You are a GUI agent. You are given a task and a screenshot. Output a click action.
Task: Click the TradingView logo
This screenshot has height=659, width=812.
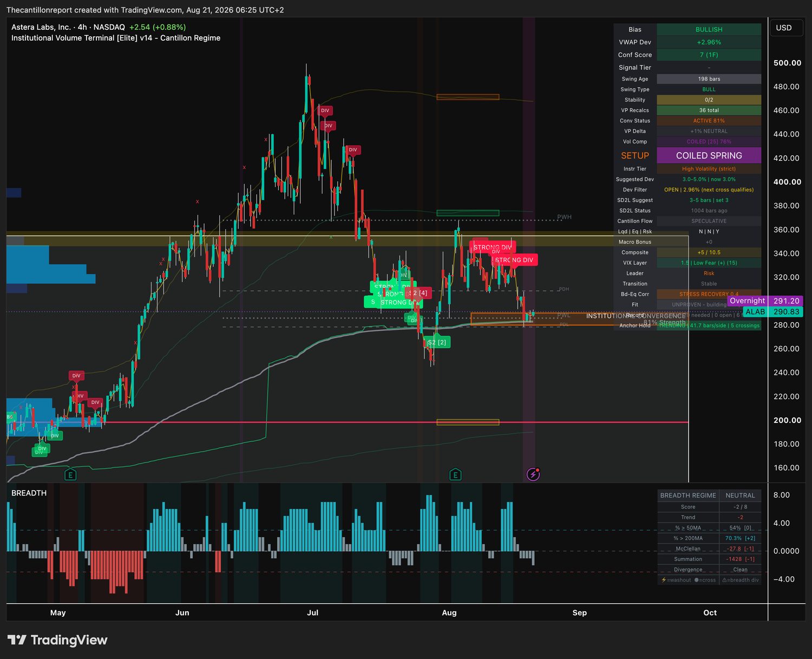pyautogui.click(x=57, y=640)
